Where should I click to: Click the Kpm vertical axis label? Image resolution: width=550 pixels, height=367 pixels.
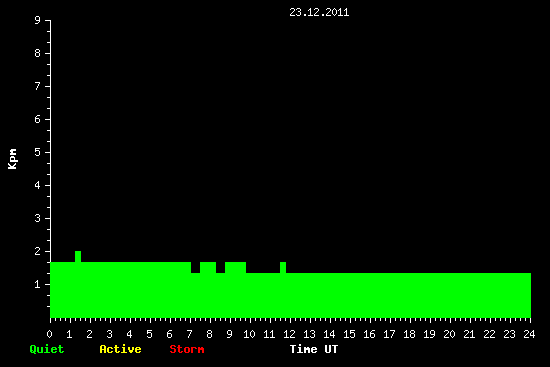[x=12, y=159]
